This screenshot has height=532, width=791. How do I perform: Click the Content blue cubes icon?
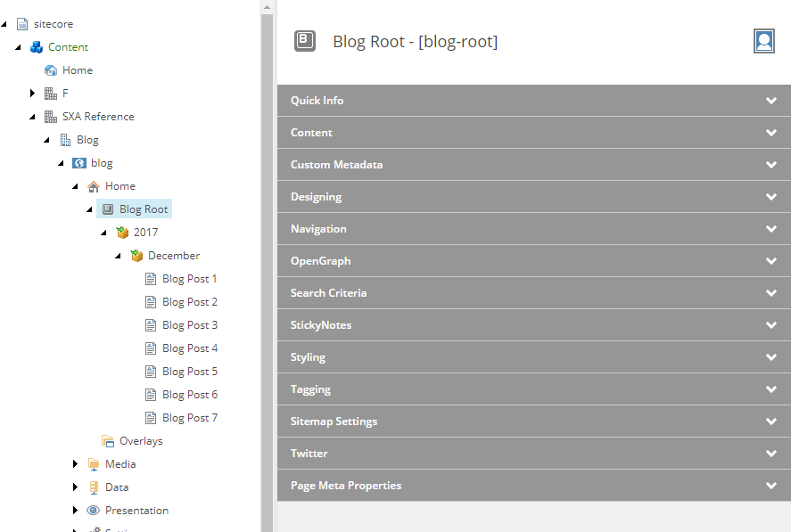[37, 47]
